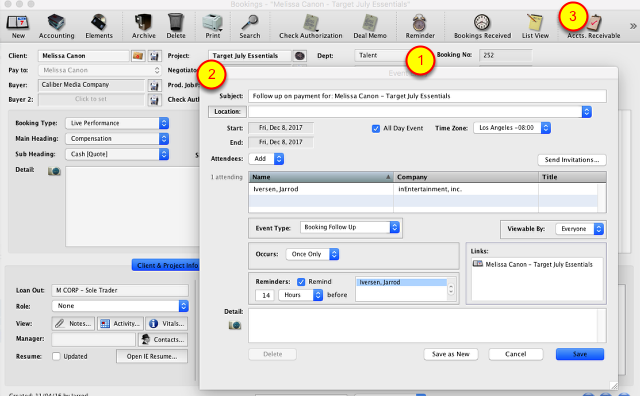Screen dimensions: 640x396
Task: Click the Start date field
Action: coord(281,128)
